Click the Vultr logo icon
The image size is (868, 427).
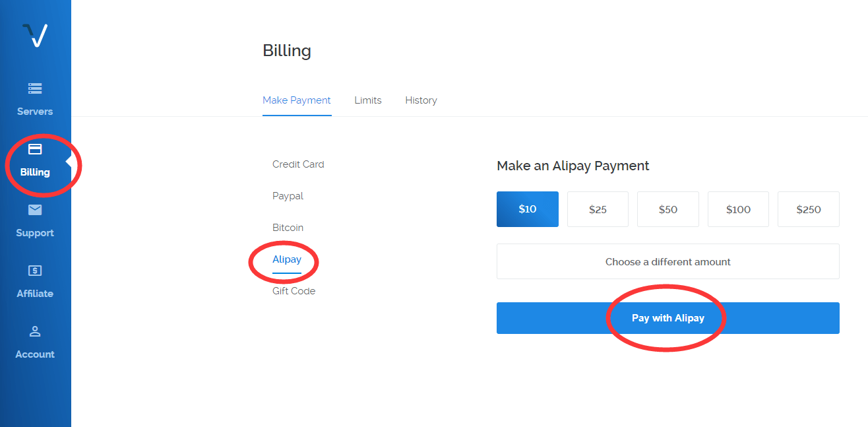[x=35, y=35]
